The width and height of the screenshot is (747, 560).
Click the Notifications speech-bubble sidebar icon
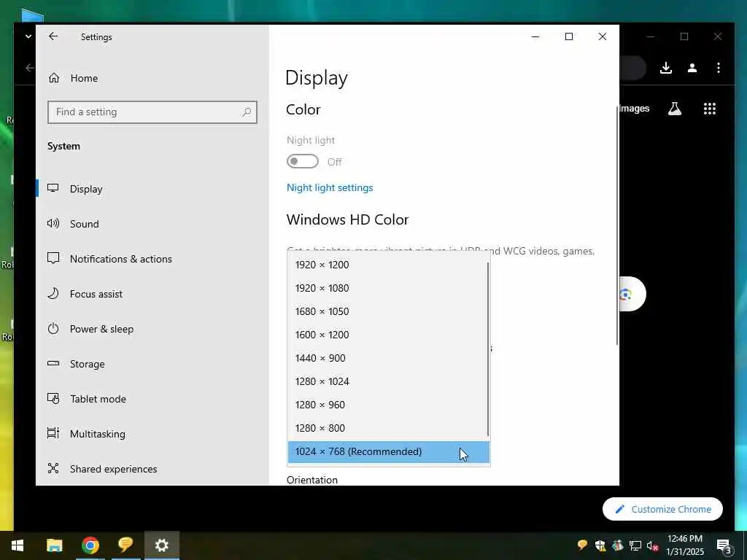tap(53, 258)
